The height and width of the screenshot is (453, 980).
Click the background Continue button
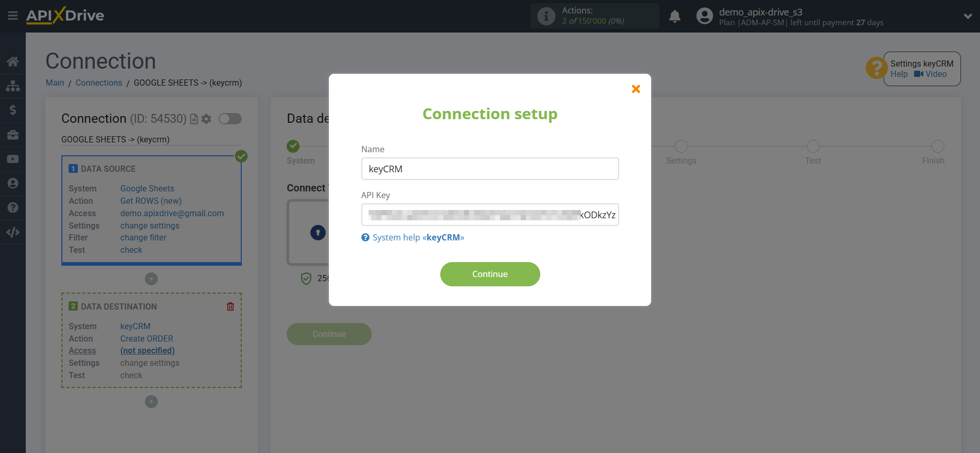329,334
